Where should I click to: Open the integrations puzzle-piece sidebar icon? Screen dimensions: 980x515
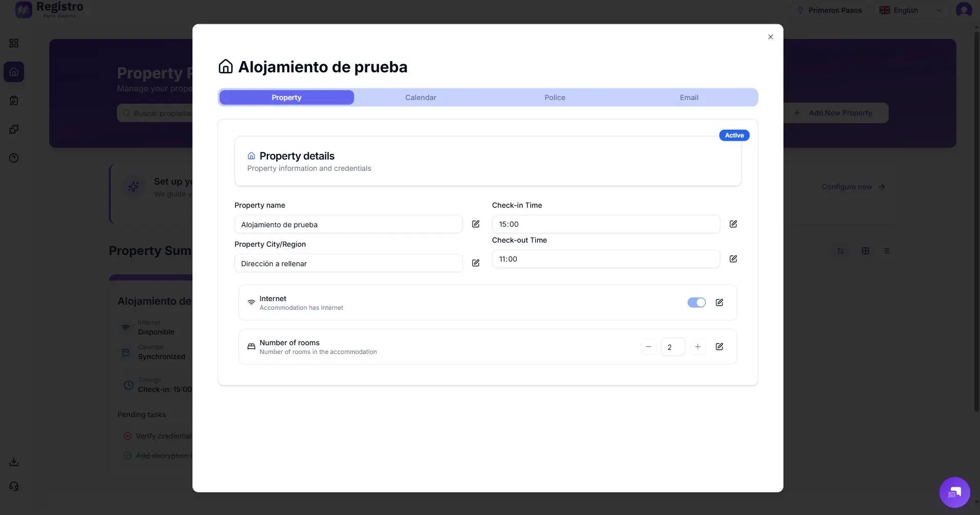14,129
